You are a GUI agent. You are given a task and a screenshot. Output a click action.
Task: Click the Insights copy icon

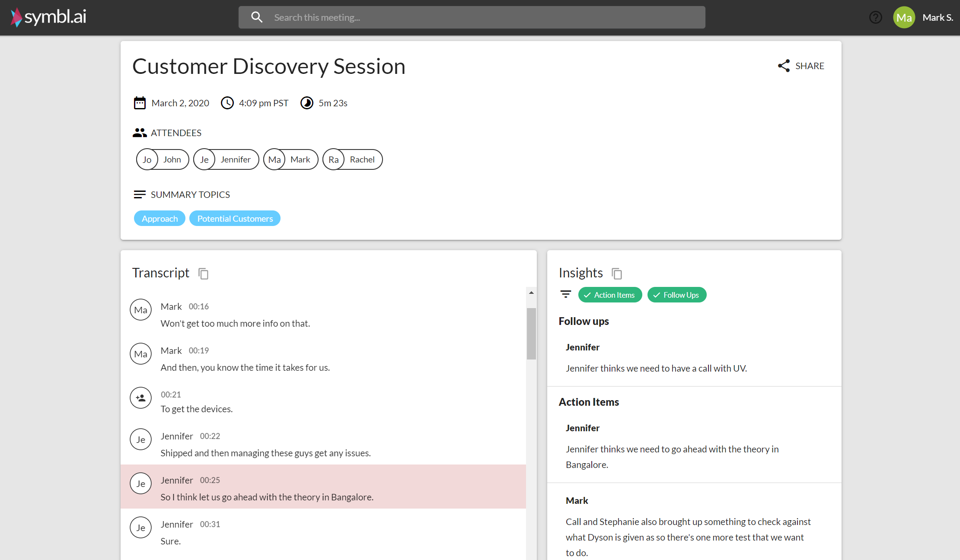coord(616,274)
